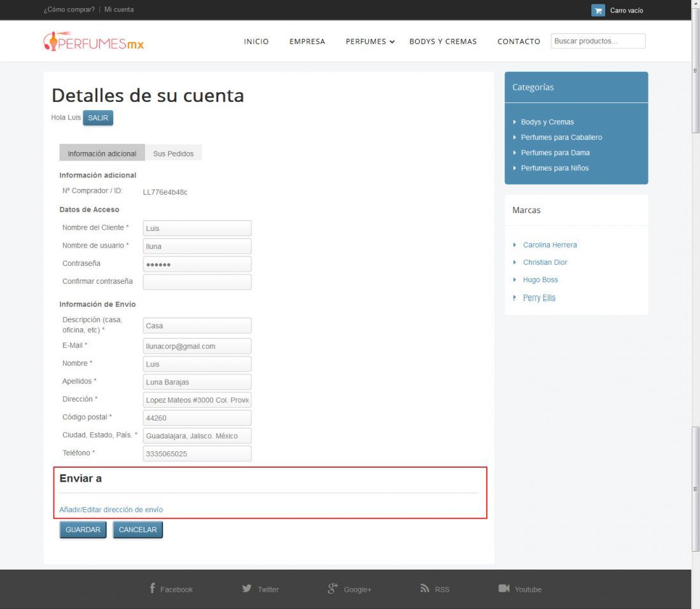
Task: Open Facebook social icon in footer
Action: [x=152, y=589]
